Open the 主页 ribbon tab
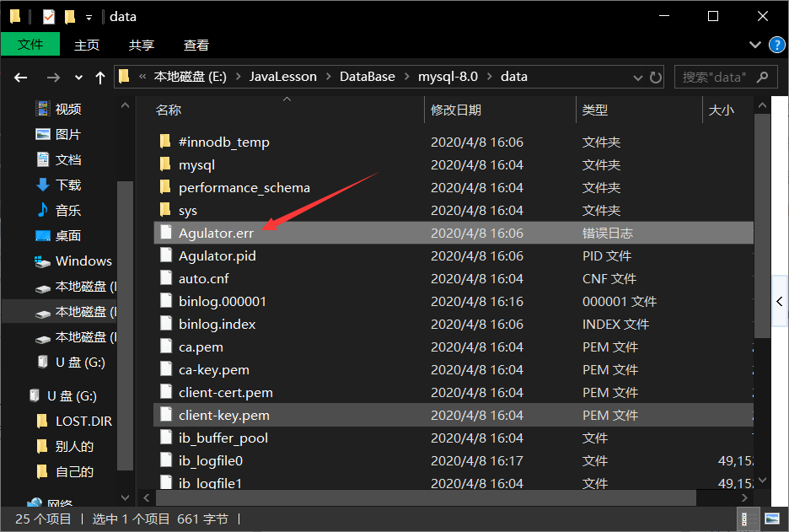789x532 pixels. (87, 45)
